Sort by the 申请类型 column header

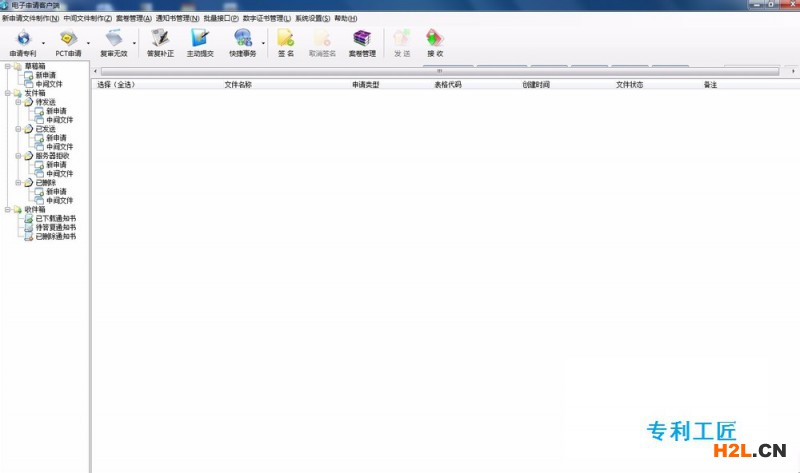click(365, 85)
